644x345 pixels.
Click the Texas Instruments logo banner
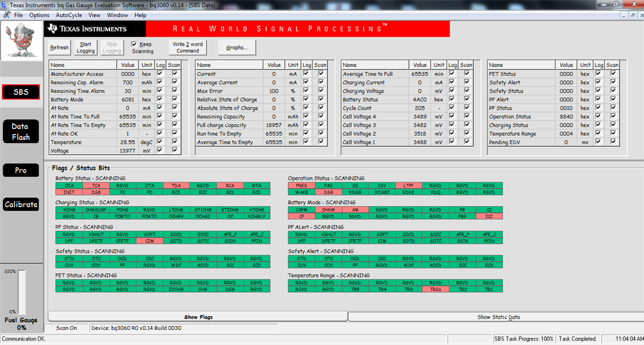tap(95, 29)
